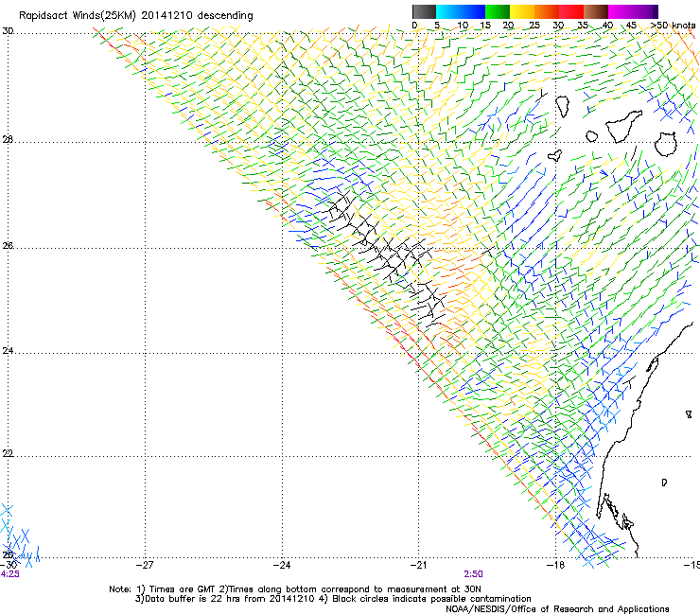The width and height of the screenshot is (700, 615).
Task: Click the longitude label '-21'
Action: (x=418, y=565)
